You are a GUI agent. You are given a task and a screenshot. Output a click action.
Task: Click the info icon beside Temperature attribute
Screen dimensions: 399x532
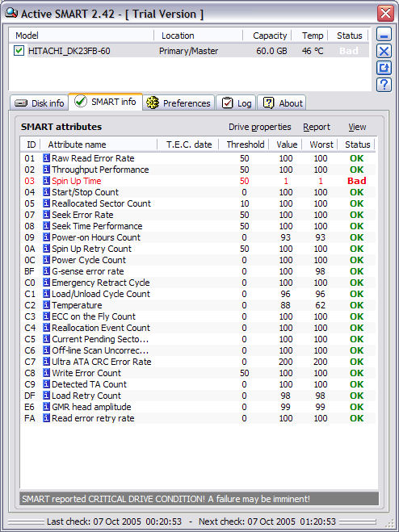47,305
